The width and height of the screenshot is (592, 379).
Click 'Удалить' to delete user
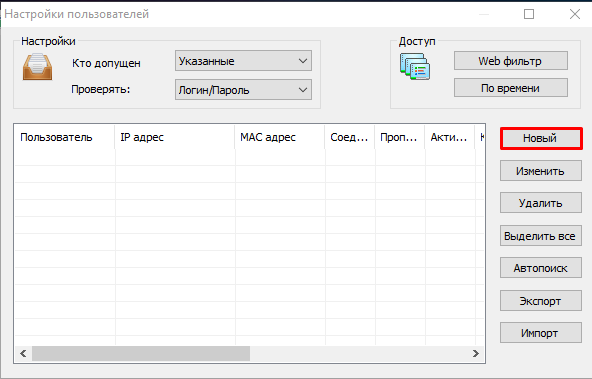point(541,203)
